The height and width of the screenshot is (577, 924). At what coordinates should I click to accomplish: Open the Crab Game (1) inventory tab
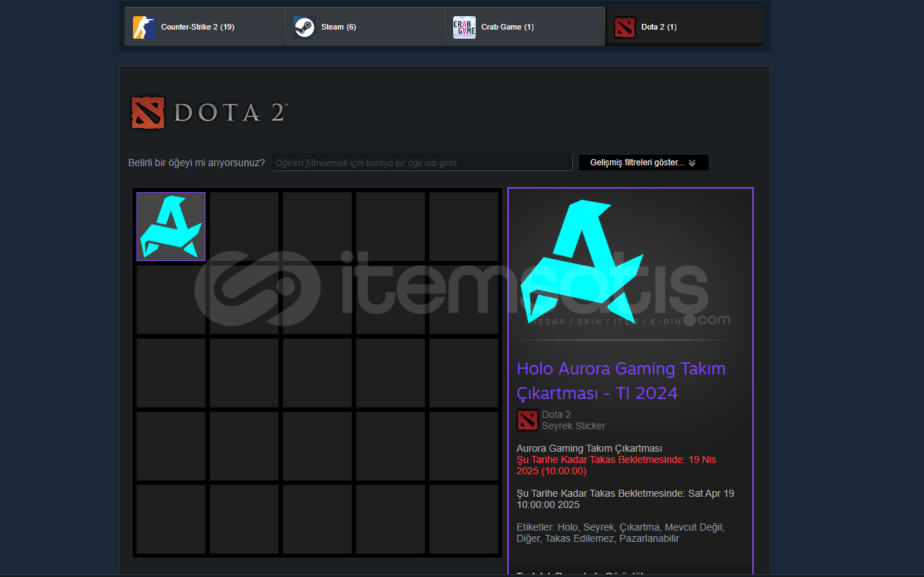point(524,27)
